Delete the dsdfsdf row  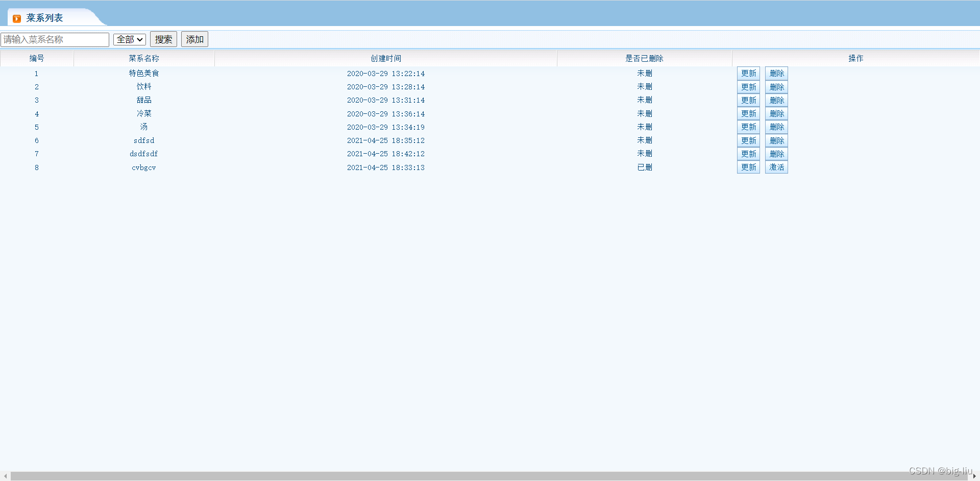click(x=776, y=154)
